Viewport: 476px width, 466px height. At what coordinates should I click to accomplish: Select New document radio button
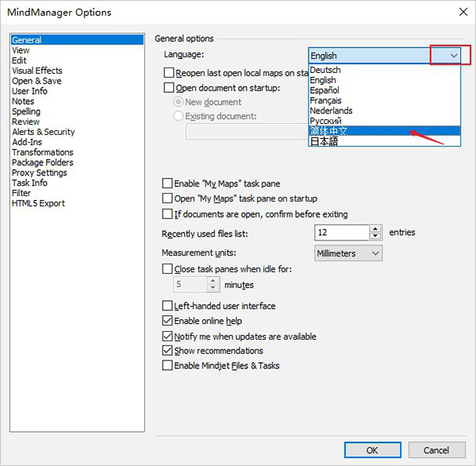(178, 102)
